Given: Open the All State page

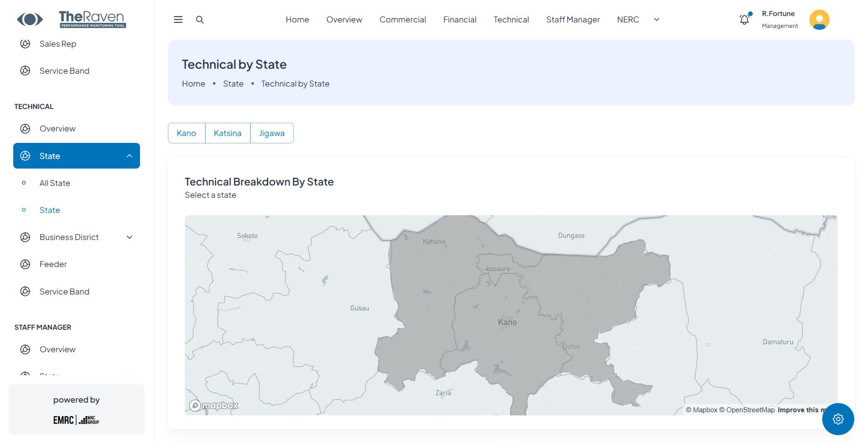Looking at the screenshot, I should 54,183.
